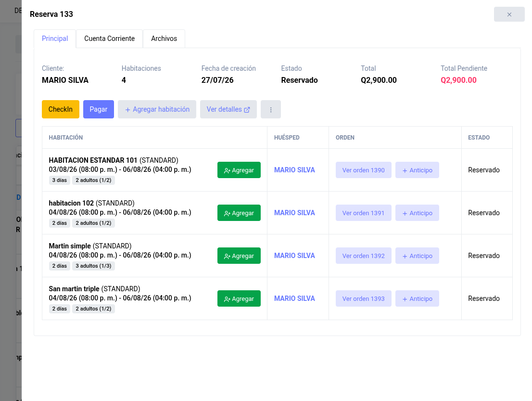The height and width of the screenshot is (401, 532).
Task: Add guest to habitacion 102
Action: [239, 213]
